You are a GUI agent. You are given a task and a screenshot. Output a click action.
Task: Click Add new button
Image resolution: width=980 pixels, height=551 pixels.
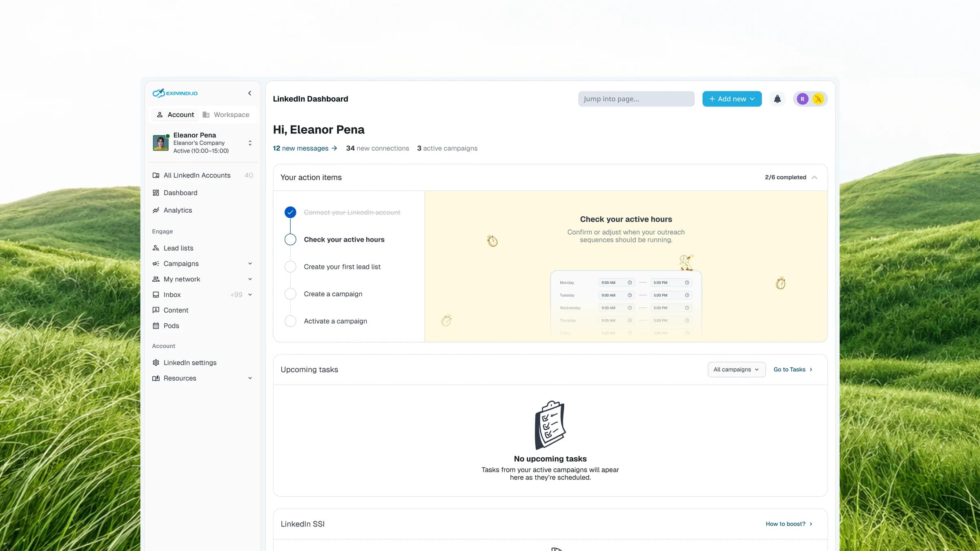pos(732,99)
